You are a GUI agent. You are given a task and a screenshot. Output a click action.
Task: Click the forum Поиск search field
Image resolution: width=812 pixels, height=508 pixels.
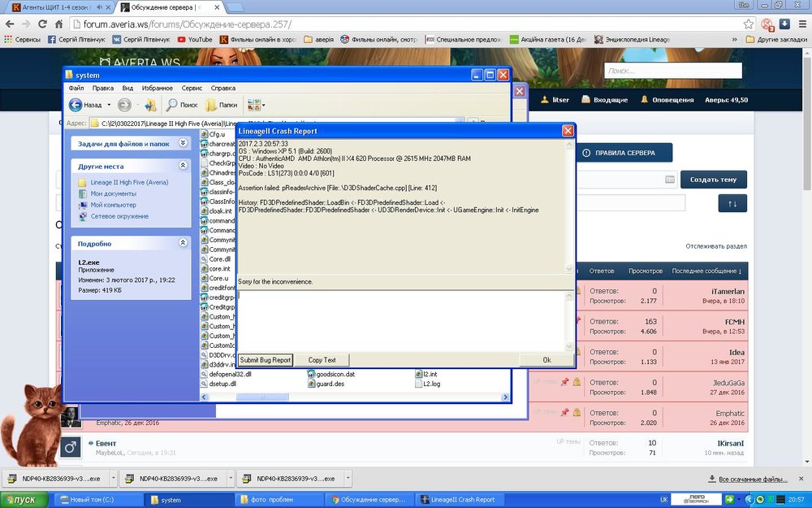pos(672,71)
